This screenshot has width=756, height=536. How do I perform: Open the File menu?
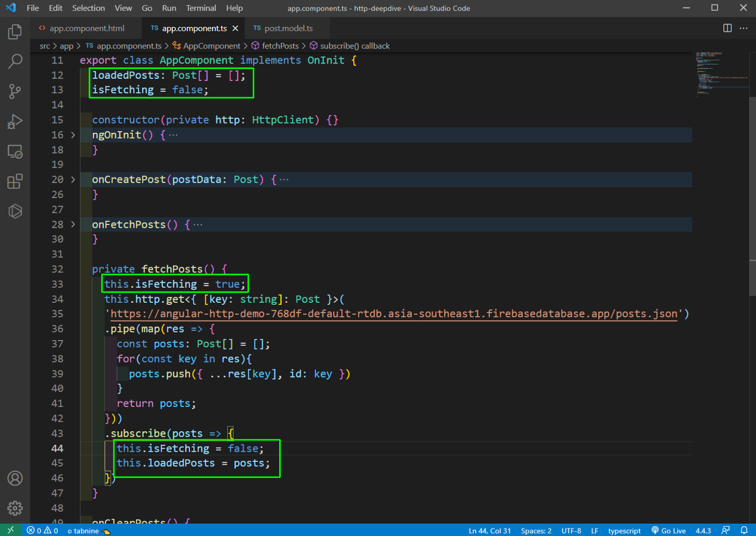pyautogui.click(x=33, y=8)
